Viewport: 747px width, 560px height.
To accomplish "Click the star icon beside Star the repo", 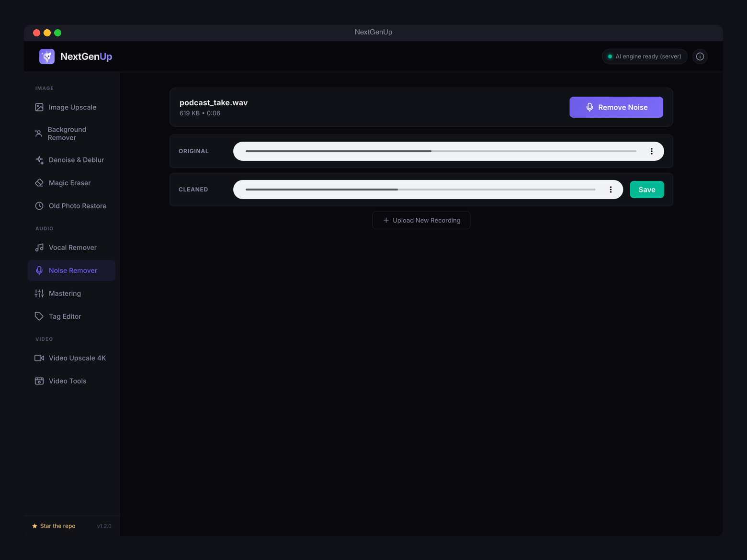I will (34, 526).
